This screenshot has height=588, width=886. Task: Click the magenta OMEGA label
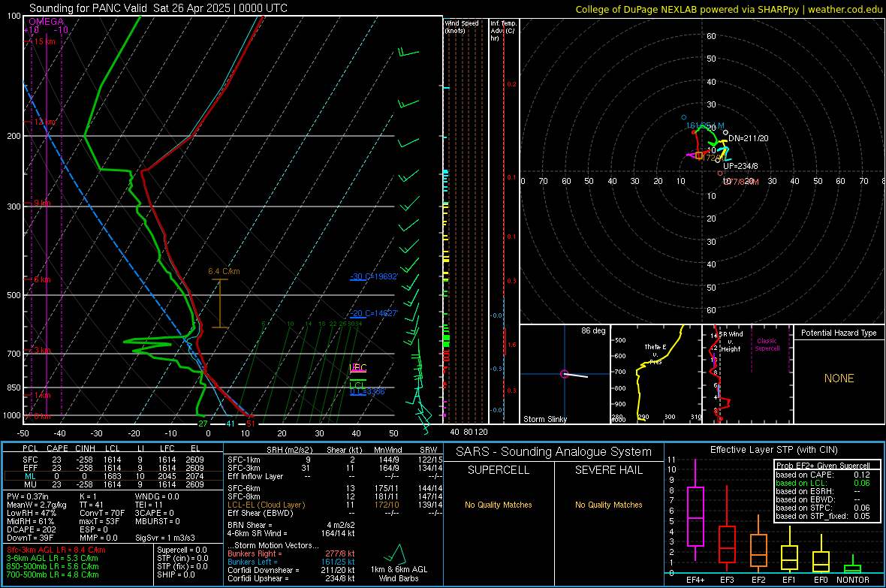tap(47, 22)
